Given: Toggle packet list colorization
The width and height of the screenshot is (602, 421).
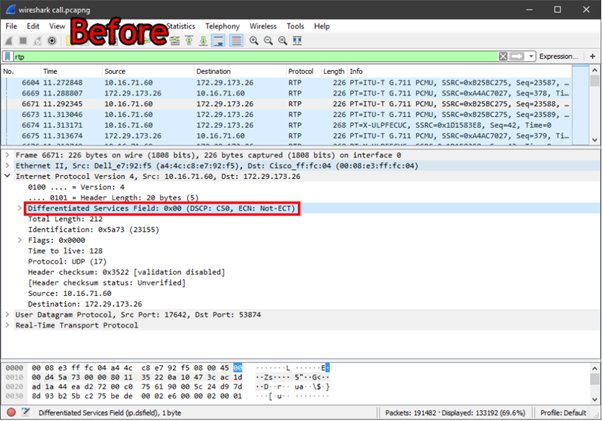Looking at the screenshot, I should 236,41.
